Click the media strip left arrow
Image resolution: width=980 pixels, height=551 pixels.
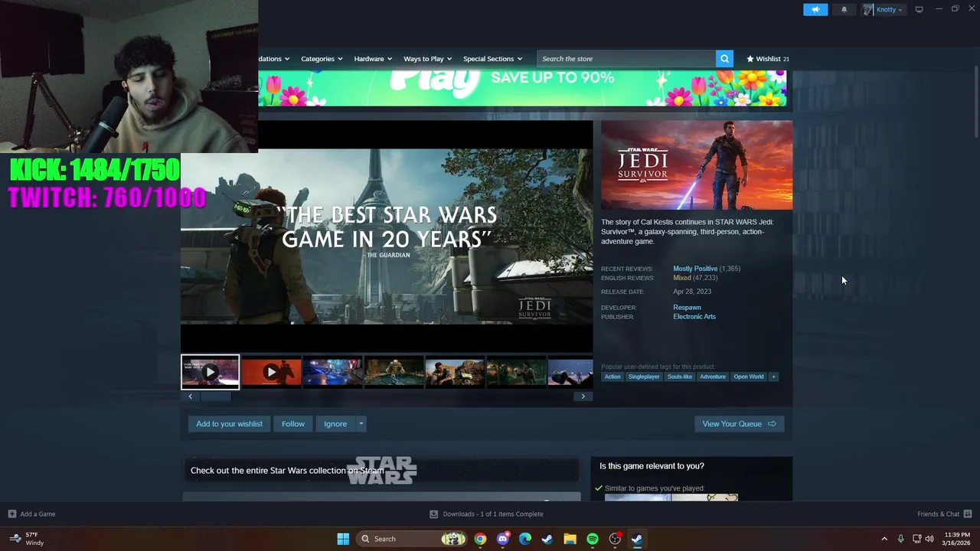click(x=191, y=396)
